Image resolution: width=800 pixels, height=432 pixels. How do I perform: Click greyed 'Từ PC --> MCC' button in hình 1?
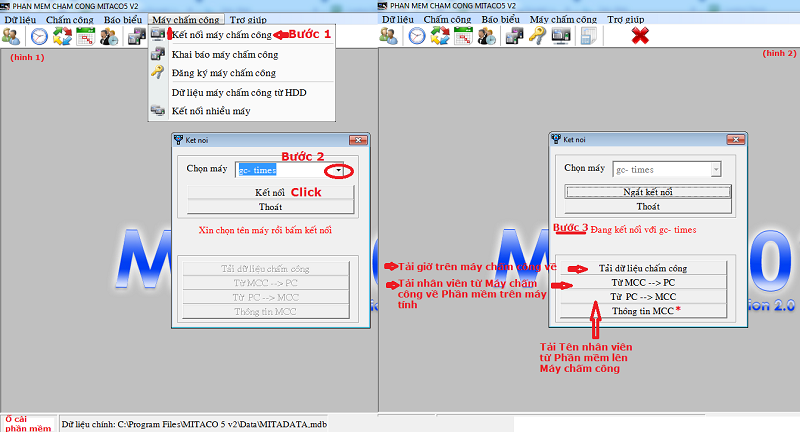[265, 297]
